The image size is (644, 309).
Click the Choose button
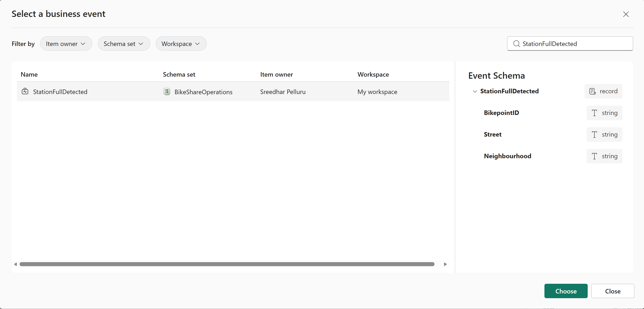[x=566, y=291]
